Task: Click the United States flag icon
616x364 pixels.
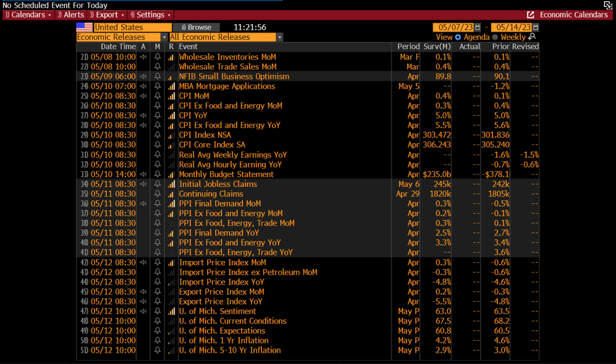Action: point(84,27)
